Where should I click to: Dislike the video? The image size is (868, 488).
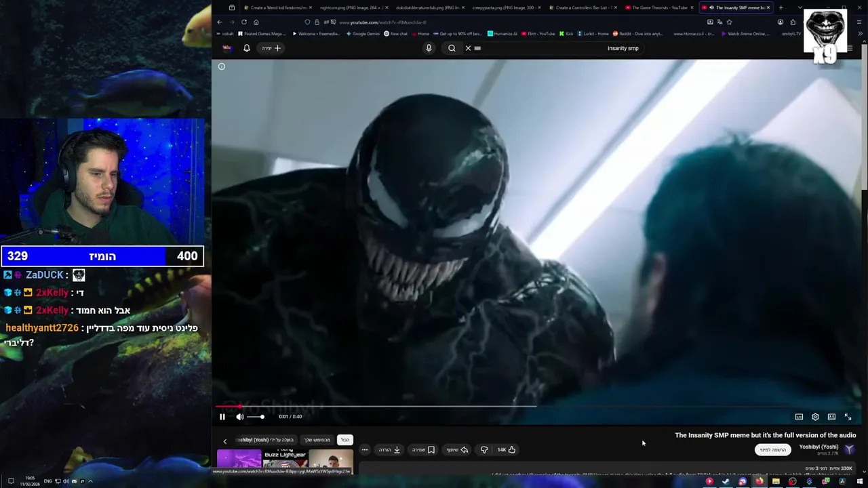pos(484,449)
